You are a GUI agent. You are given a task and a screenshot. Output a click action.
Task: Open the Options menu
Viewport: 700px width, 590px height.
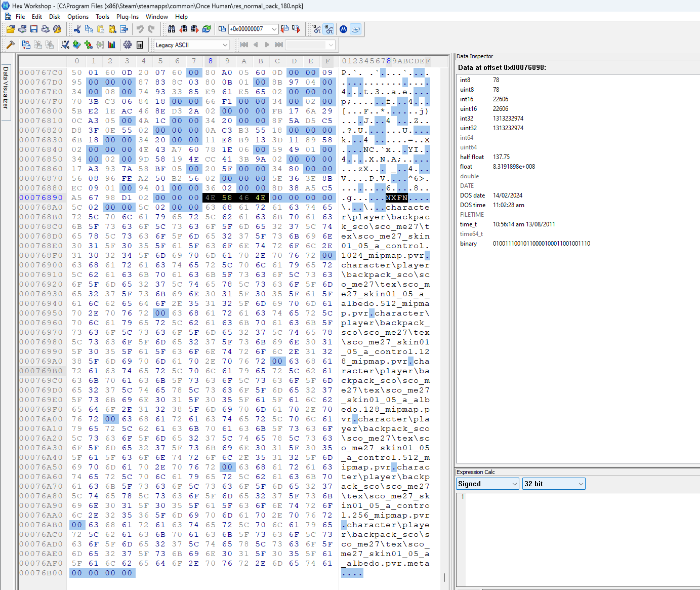[x=78, y=17]
